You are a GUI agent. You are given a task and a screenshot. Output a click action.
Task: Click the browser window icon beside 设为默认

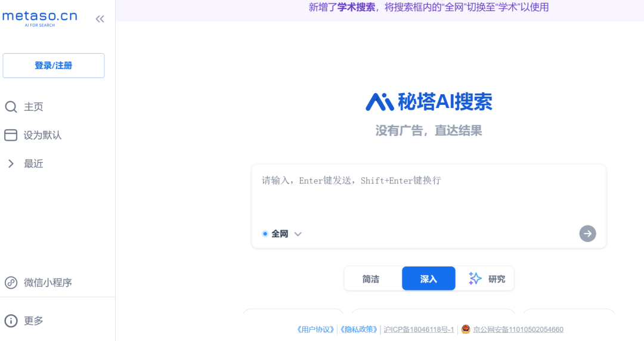point(11,135)
